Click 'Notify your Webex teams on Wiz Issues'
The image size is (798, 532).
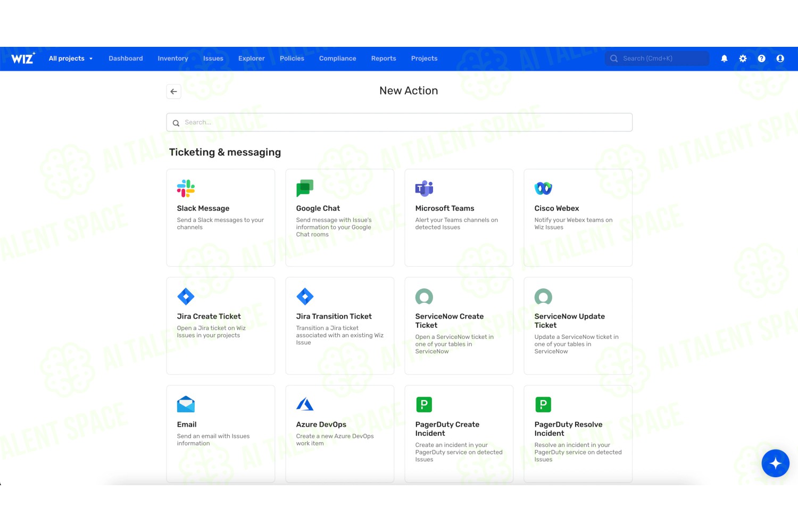point(573,223)
